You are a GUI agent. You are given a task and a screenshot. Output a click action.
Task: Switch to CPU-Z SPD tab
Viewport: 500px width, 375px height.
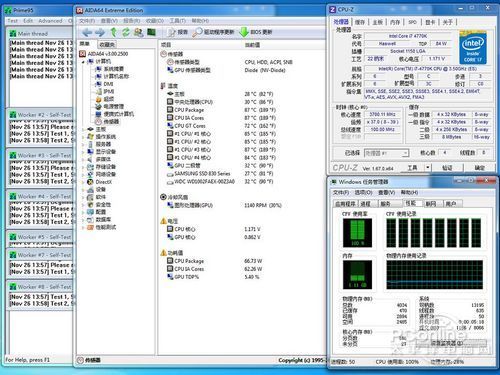[x=413, y=22]
